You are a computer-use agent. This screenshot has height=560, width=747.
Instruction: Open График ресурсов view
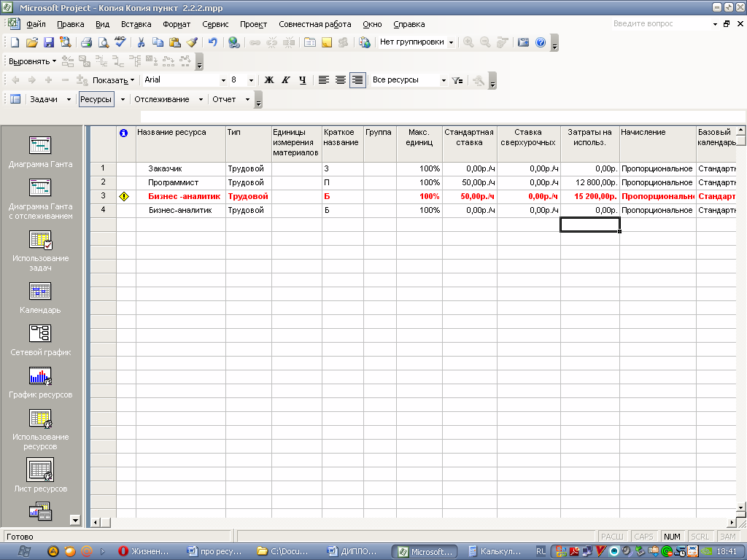point(41,383)
